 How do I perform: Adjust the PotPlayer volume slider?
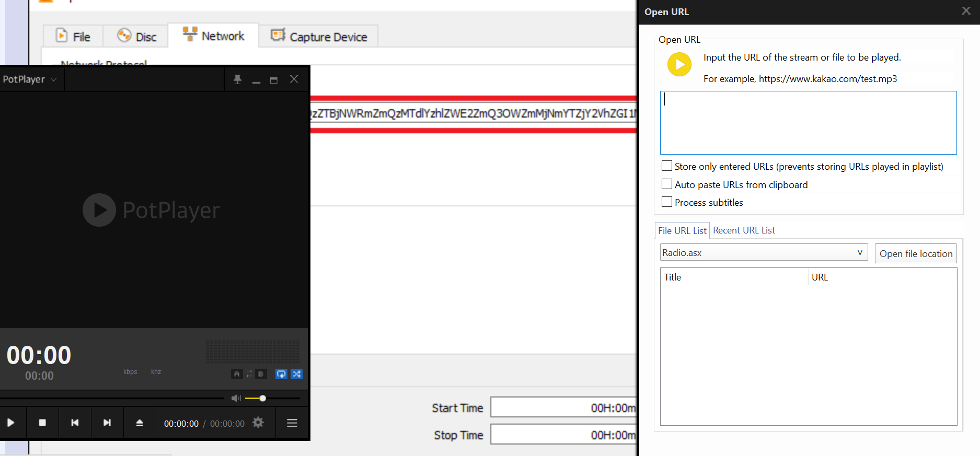coord(272,398)
